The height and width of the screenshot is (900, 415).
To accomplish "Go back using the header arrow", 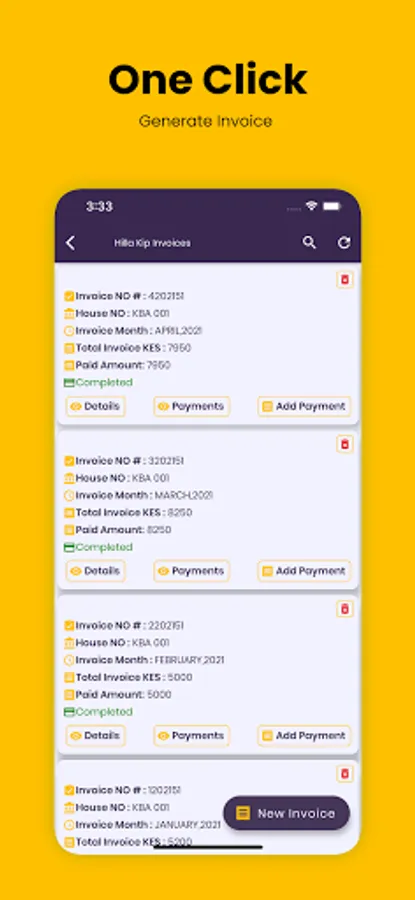I will [71, 243].
